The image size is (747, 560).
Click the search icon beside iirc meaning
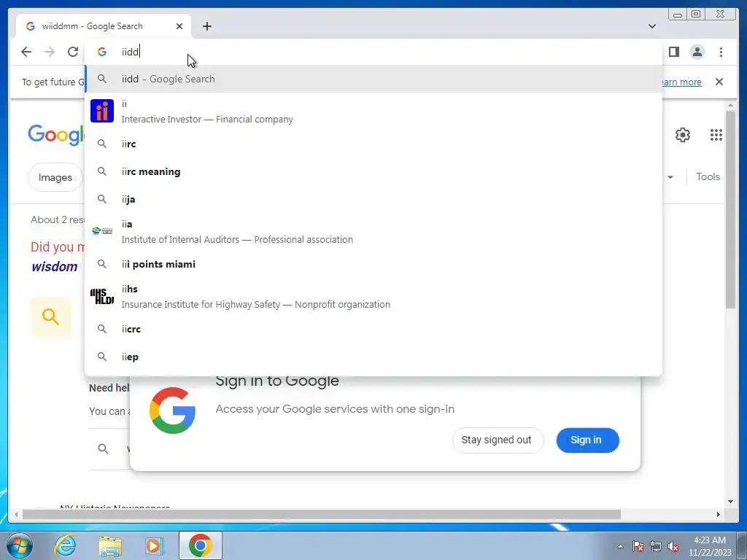[102, 171]
